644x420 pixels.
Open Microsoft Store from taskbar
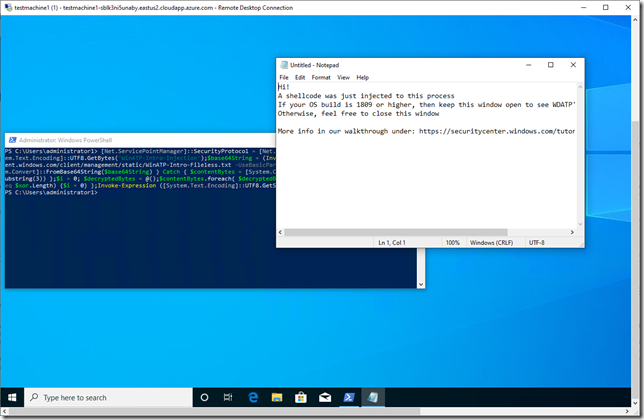click(x=301, y=397)
